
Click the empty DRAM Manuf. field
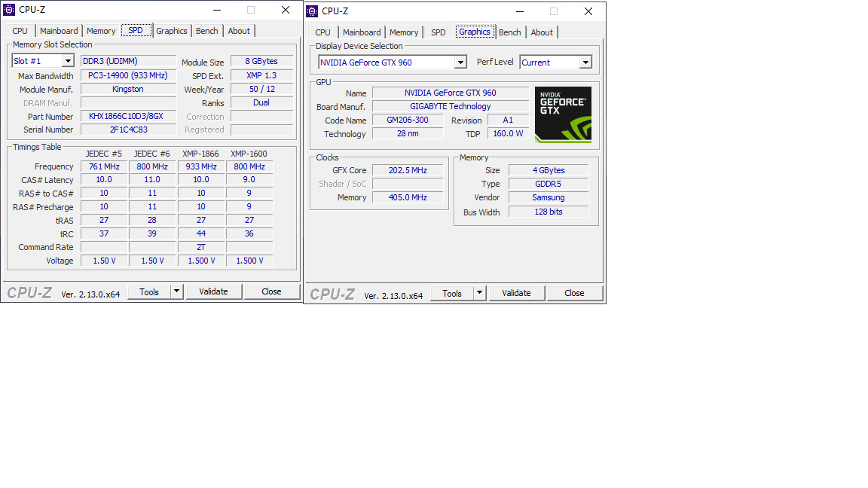click(128, 102)
